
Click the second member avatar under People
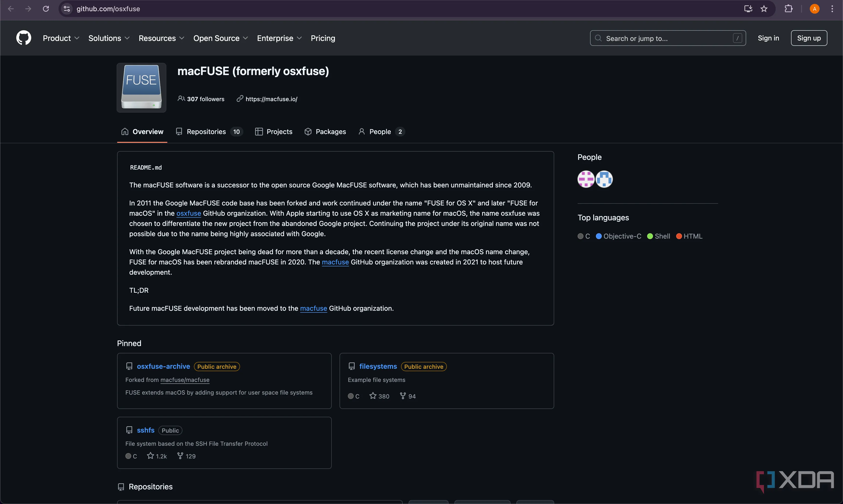tap(604, 179)
